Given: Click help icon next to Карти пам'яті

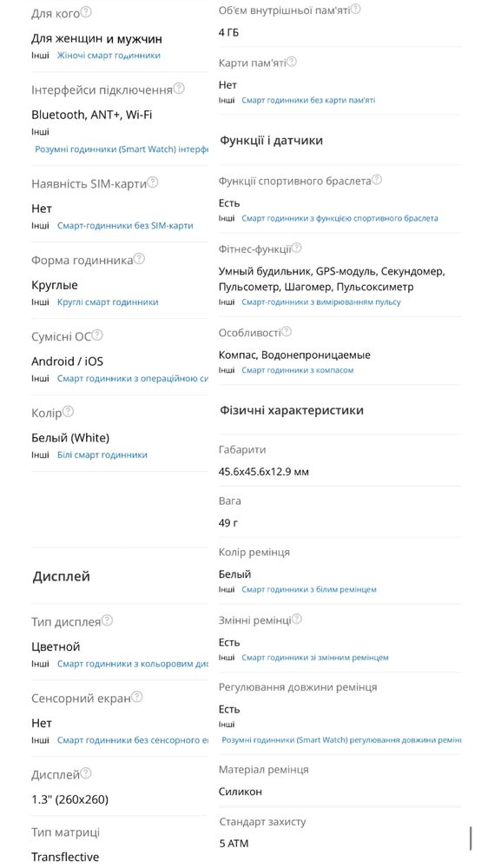Looking at the screenshot, I should point(292,62).
